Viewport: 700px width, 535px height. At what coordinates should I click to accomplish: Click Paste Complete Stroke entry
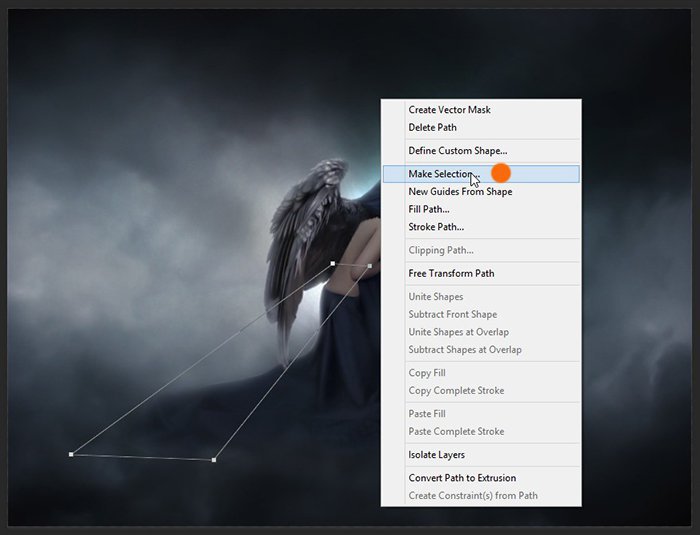tap(456, 432)
